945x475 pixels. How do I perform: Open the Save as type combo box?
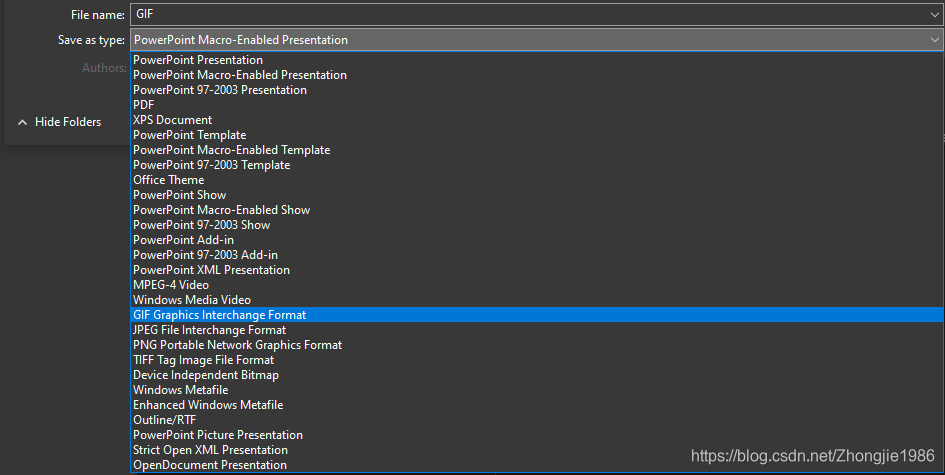click(x=536, y=40)
